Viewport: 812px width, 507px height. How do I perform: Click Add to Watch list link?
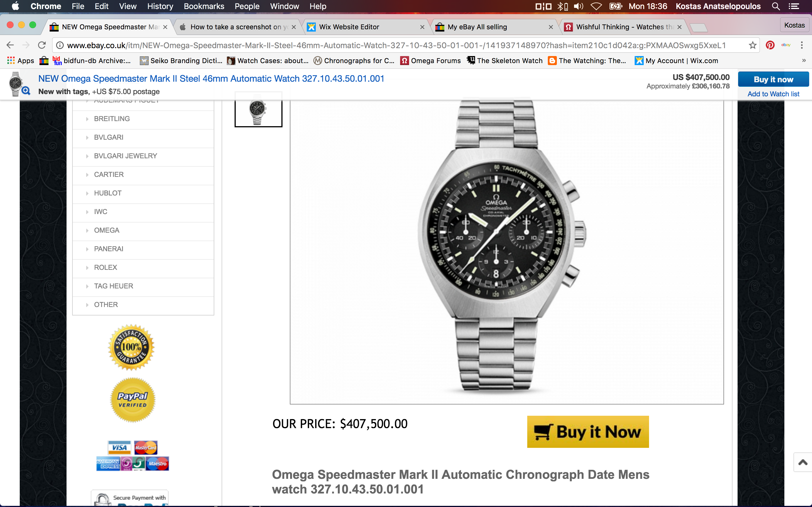point(773,94)
